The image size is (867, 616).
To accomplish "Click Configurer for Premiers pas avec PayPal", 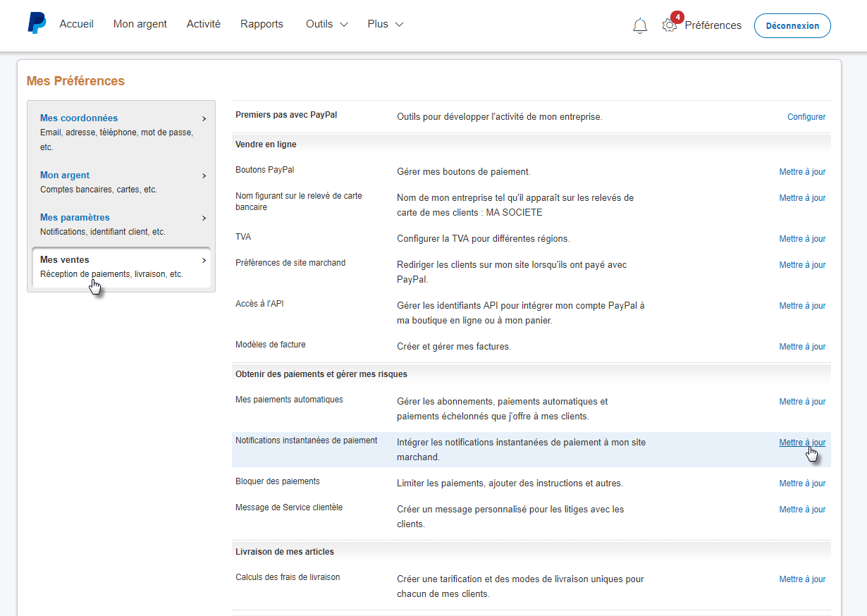I will click(x=806, y=117).
